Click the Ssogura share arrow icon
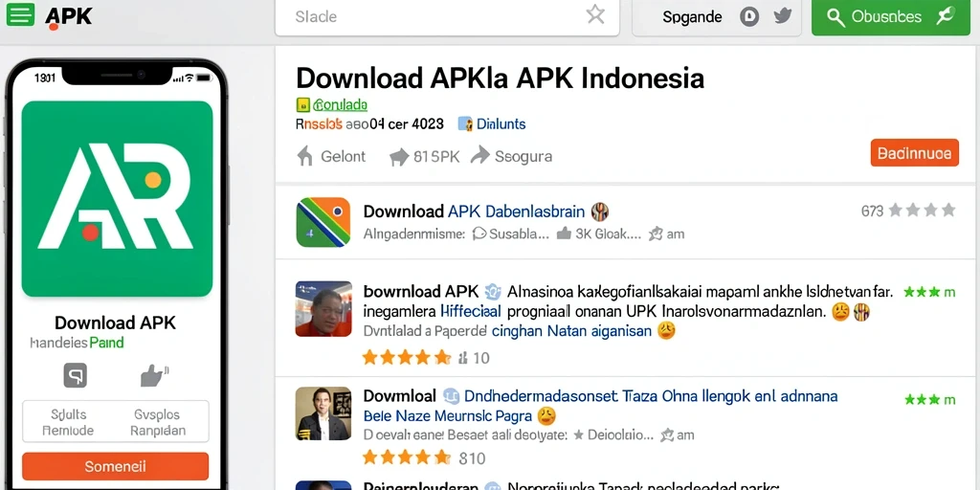The height and width of the screenshot is (490, 980). click(480, 155)
